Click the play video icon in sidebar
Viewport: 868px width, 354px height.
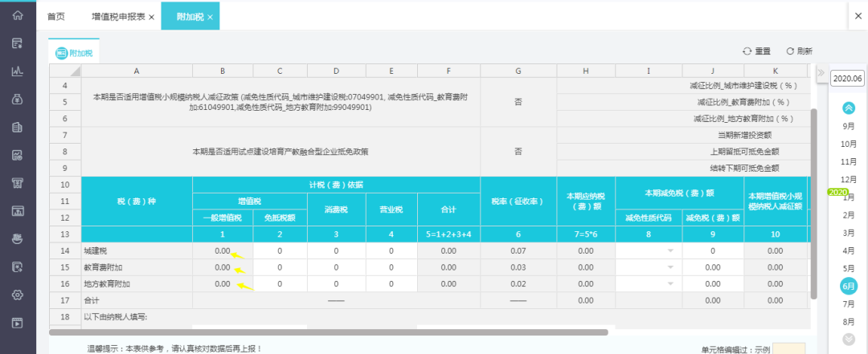pos(17,323)
